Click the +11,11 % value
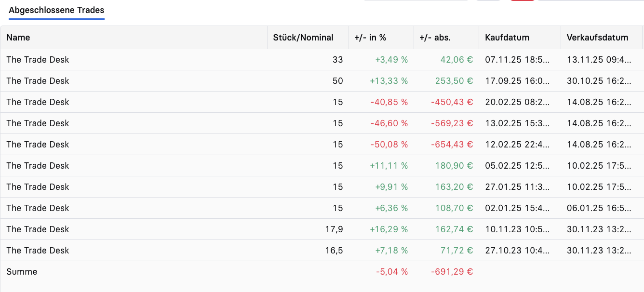The height and width of the screenshot is (292, 644). [x=389, y=166]
